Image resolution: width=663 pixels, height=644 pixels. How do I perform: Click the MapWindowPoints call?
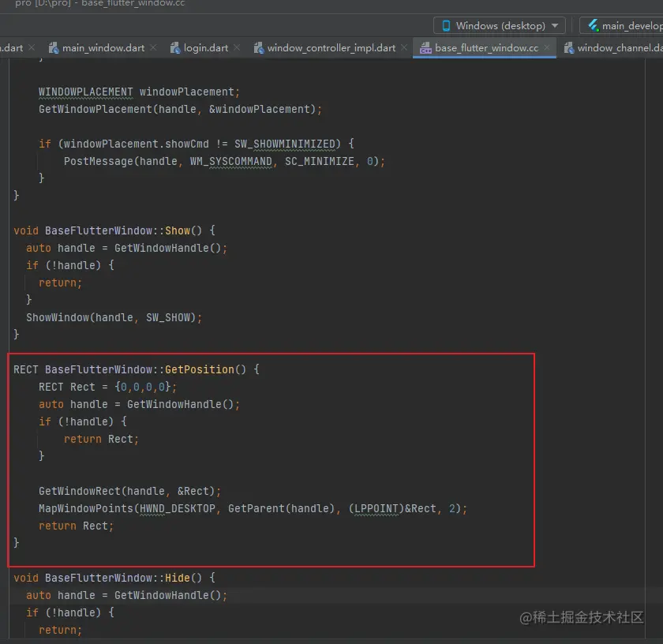point(253,509)
